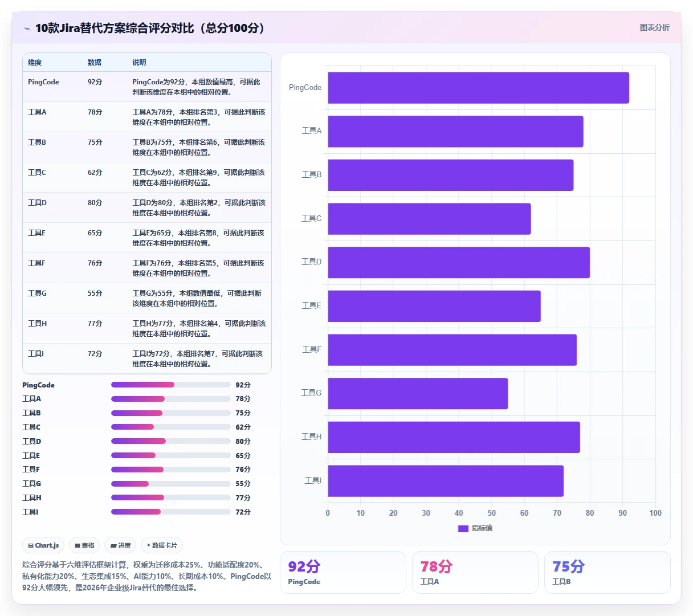This screenshot has height=616, width=693.
Task: Click the 55分 value in the table
Action: click(x=95, y=293)
